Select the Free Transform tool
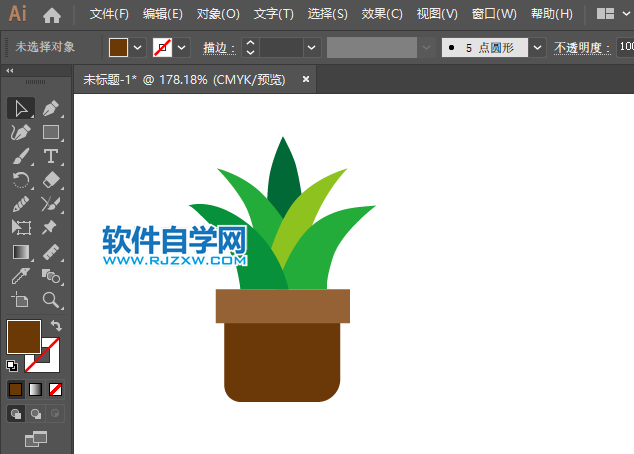 click(21, 228)
